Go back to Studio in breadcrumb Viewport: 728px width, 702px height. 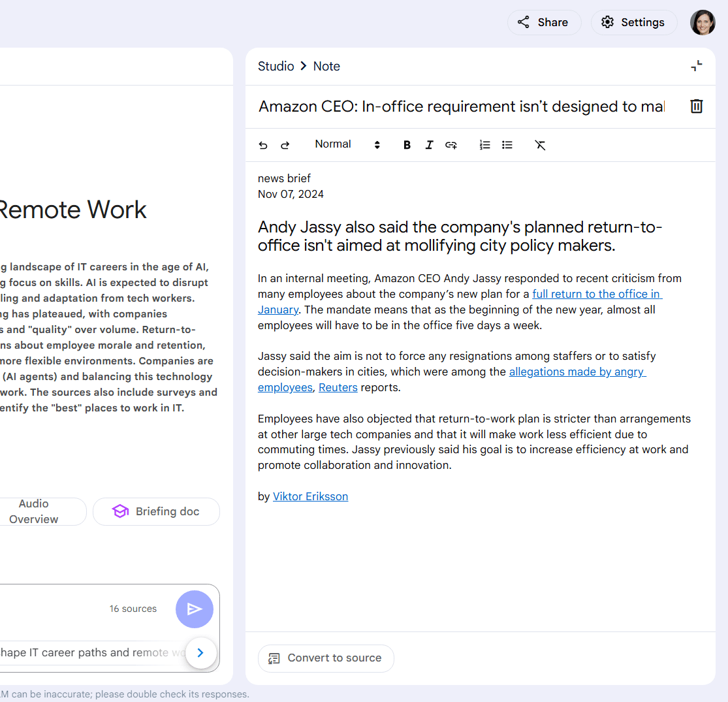(x=276, y=66)
